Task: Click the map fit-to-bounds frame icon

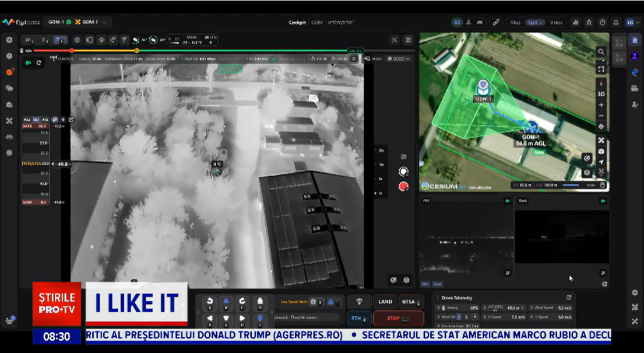Action: [x=601, y=69]
